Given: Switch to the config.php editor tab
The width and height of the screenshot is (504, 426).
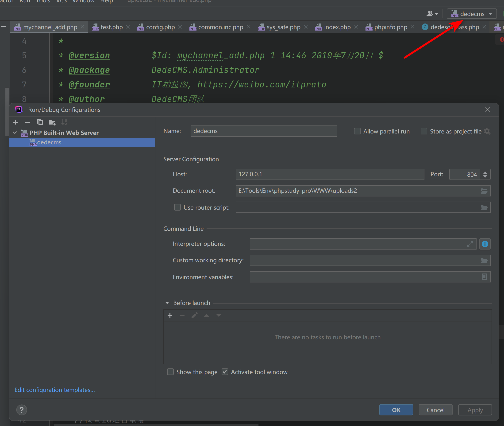Looking at the screenshot, I should 160,27.
